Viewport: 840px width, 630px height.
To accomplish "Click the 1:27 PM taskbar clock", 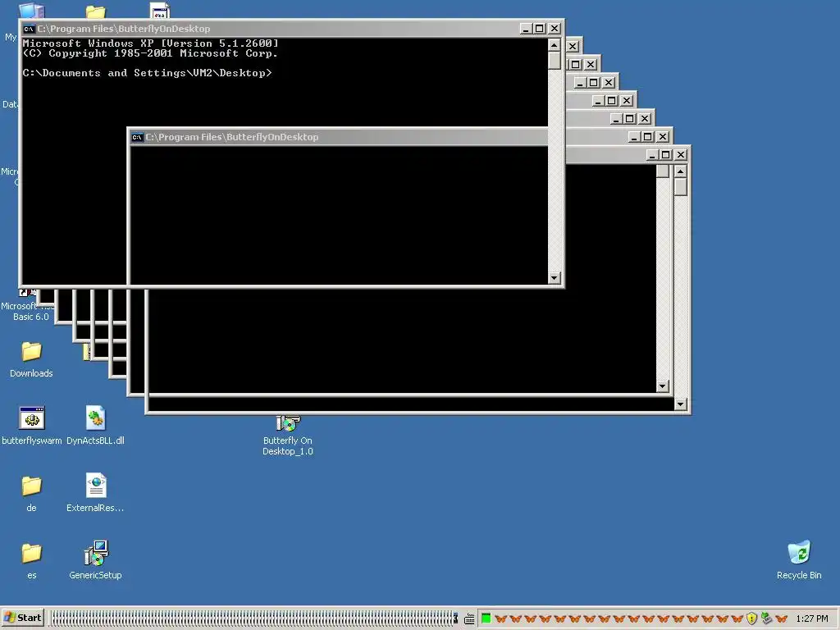I will point(812,619).
